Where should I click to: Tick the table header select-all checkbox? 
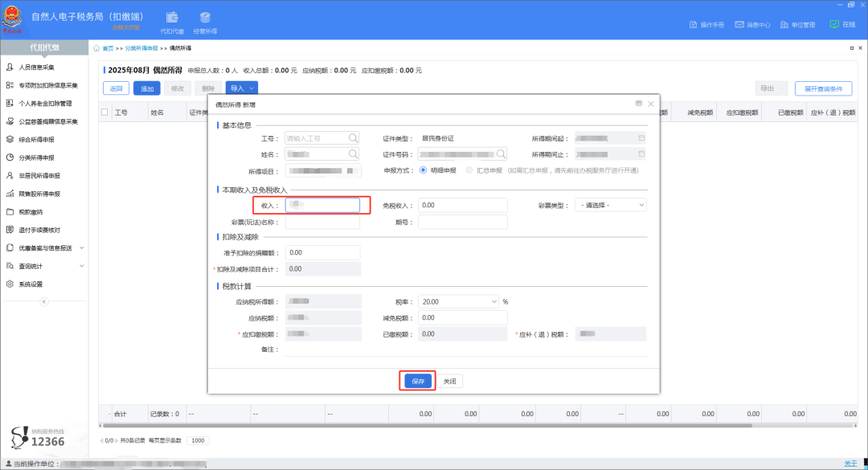point(104,112)
